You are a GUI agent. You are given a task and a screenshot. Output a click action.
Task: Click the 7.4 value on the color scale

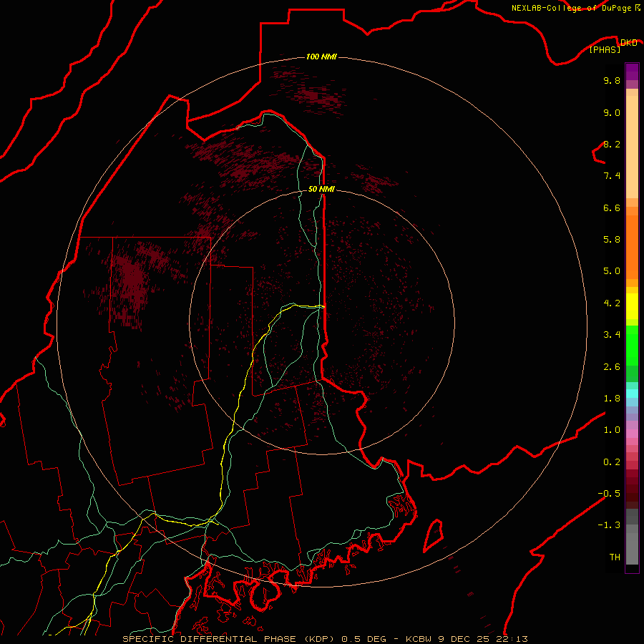pos(612,176)
